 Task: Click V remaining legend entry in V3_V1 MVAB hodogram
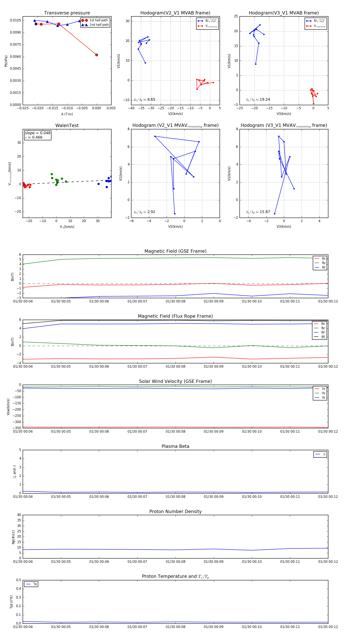[x=316, y=26]
